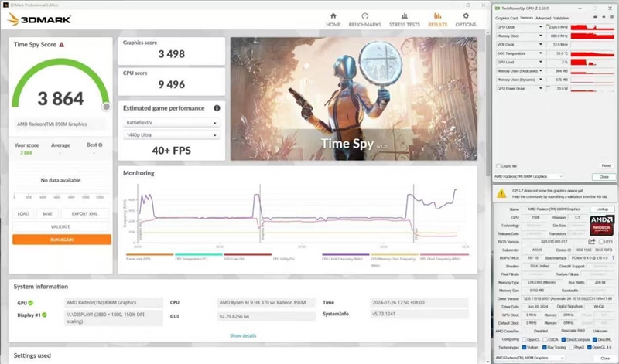Viewport: 619px width, 364px height.
Task: Click the GPU Clock sensor graph
Action: (x=593, y=27)
